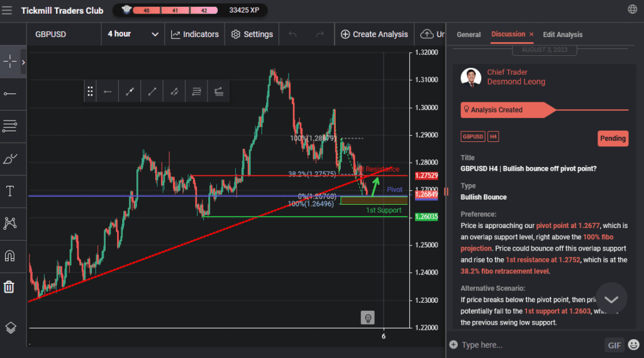This screenshot has height=358, width=644.
Task: Open the Fibonacci lines tool group
Action: click(10, 126)
